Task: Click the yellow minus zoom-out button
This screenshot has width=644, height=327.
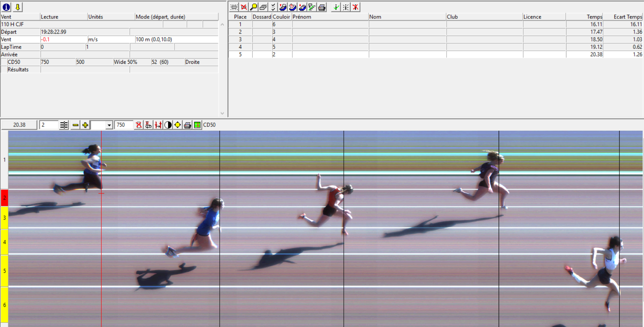Action: point(75,125)
